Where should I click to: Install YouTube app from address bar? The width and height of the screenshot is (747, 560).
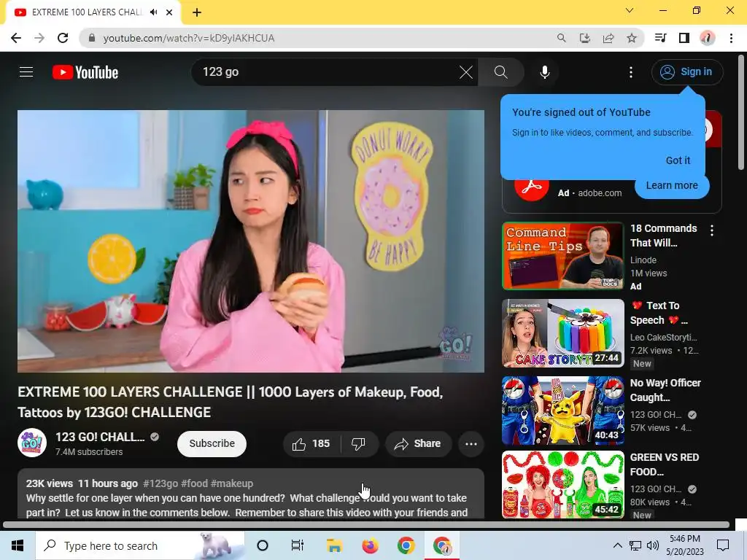584,38
